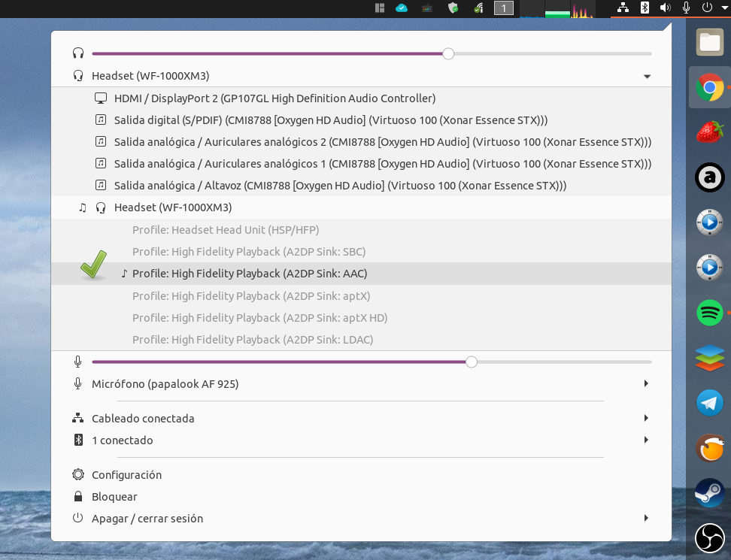
Task: Open the strawberry app in the dock
Action: (x=710, y=132)
